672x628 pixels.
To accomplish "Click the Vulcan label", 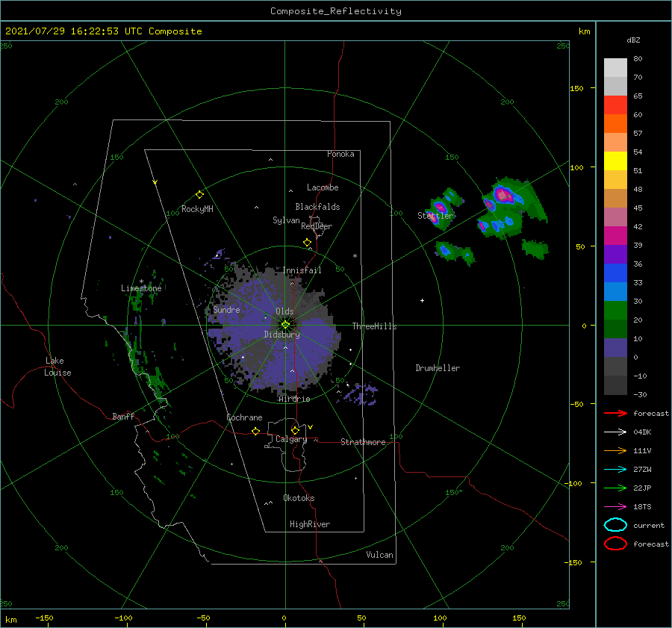I will point(380,555).
